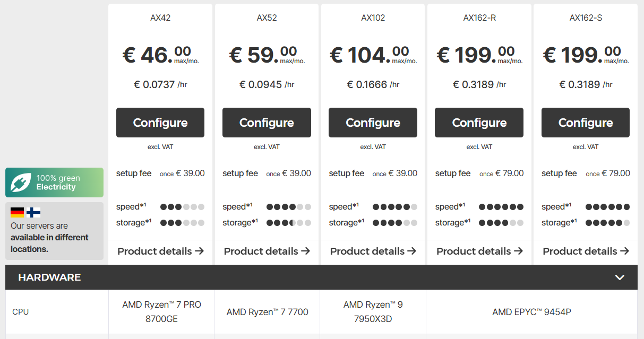Configure the AX42 server
The width and height of the screenshot is (644, 339).
coord(160,123)
